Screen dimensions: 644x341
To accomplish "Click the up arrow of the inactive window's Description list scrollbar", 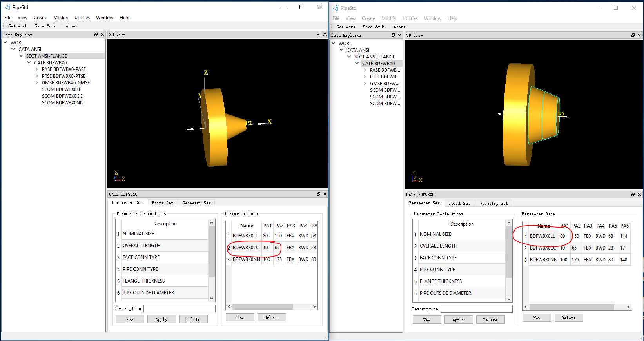I will [509, 223].
